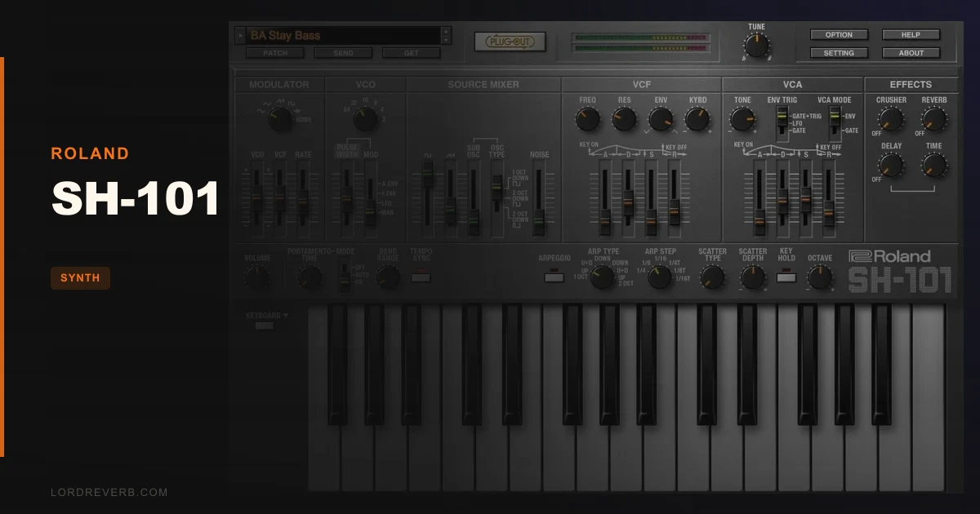
Task: Enable the TEMPO SYNC button
Action: click(x=421, y=277)
